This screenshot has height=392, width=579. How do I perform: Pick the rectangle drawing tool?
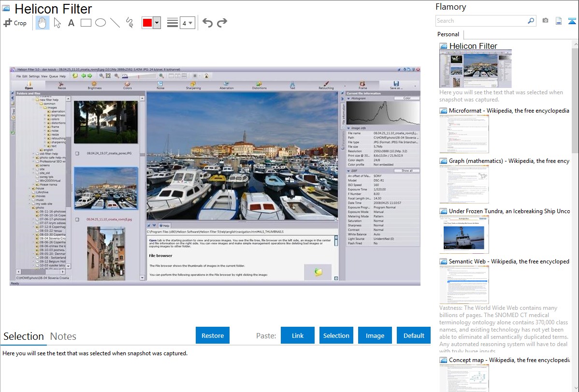(86, 23)
